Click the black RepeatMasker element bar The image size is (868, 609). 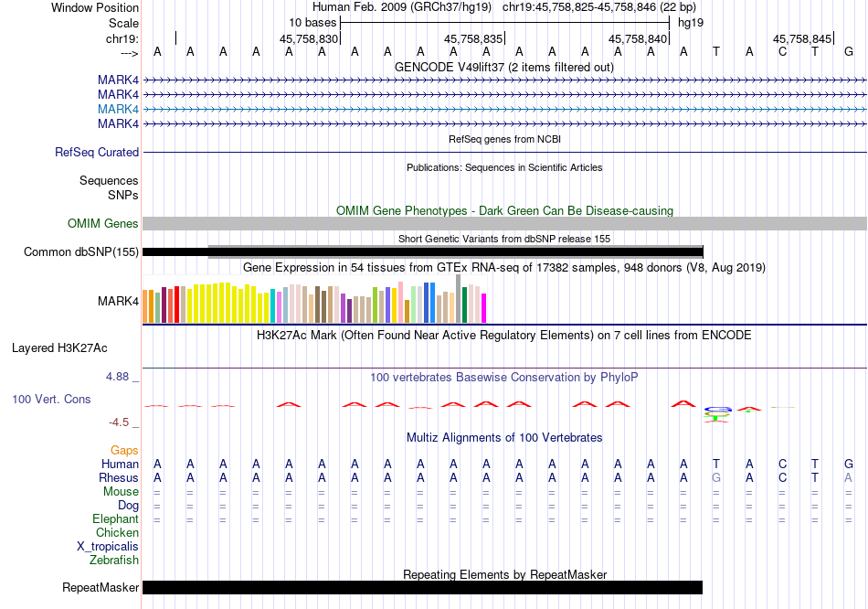pyautogui.click(x=422, y=587)
